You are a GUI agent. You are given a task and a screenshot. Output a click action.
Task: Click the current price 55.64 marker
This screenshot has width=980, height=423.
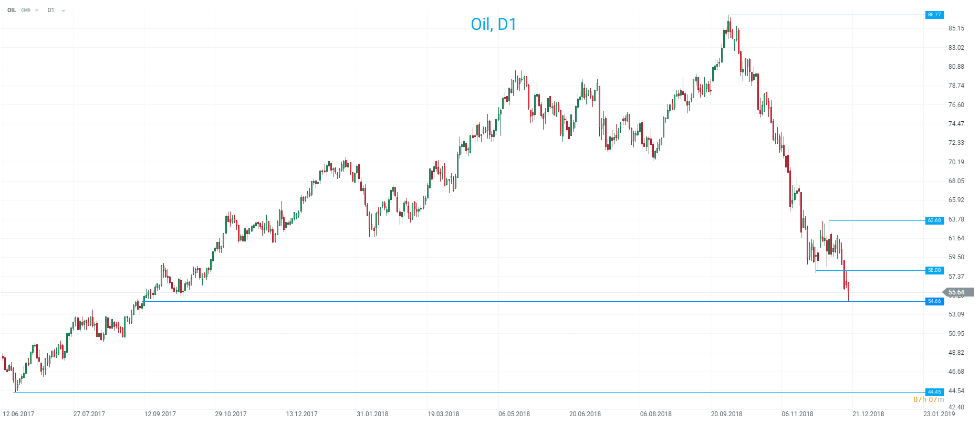(957, 292)
